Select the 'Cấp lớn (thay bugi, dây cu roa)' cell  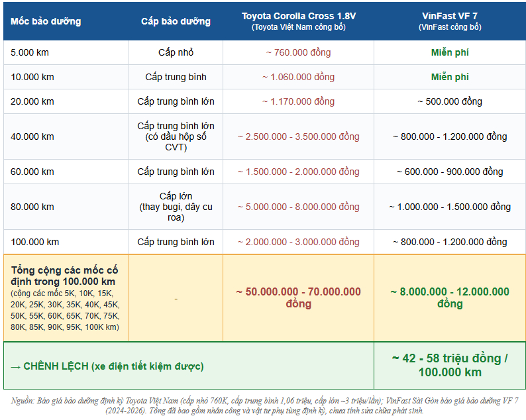(x=176, y=207)
